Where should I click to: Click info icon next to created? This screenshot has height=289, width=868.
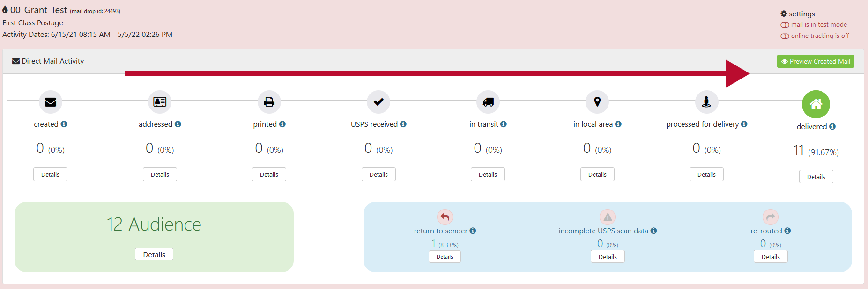[x=64, y=124]
